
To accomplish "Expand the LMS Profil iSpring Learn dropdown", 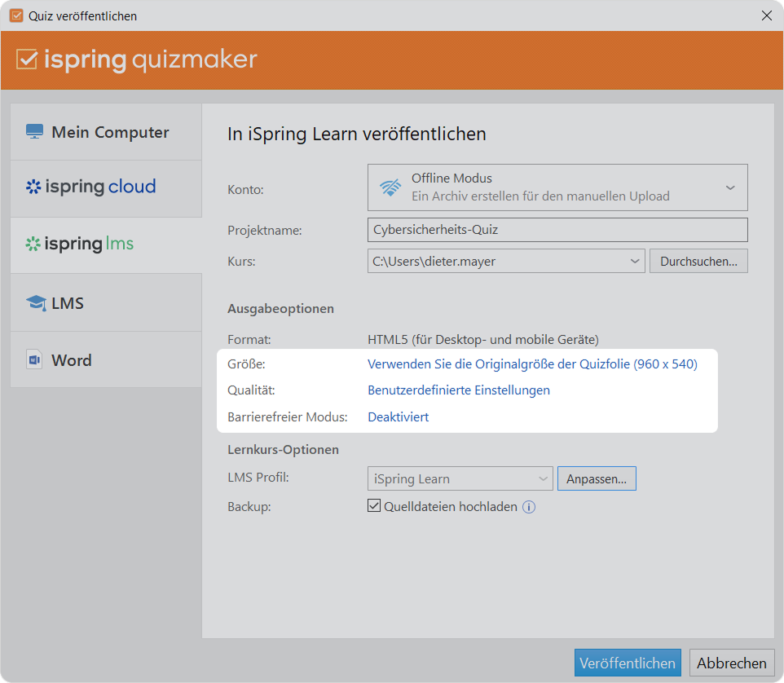I will point(544,478).
